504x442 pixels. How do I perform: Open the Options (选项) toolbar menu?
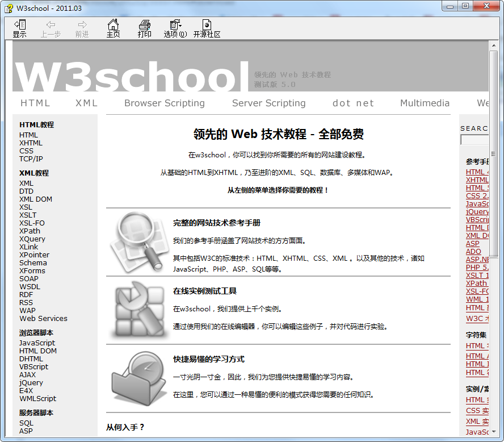tap(175, 28)
